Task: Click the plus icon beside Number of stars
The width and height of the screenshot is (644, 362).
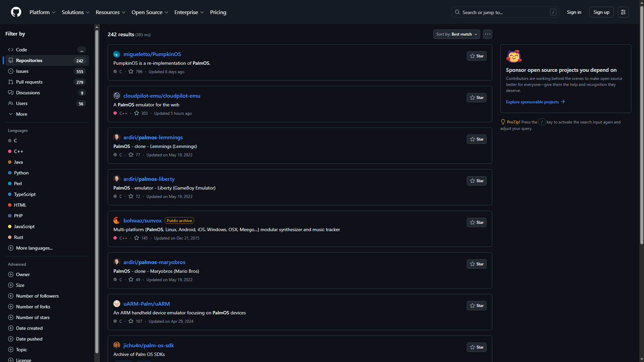Action: point(11,317)
